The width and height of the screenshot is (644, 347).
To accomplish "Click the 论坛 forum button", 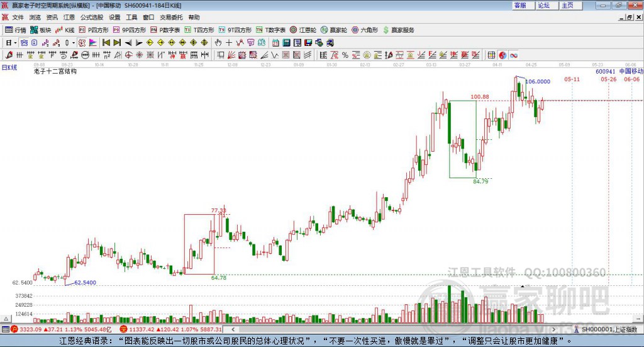I will (x=547, y=5).
